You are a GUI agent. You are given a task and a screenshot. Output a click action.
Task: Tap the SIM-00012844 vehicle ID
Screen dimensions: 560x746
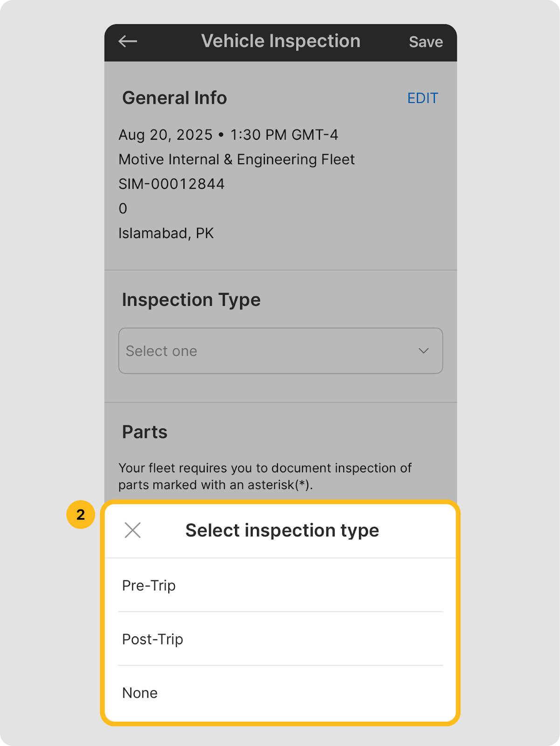pos(172,184)
